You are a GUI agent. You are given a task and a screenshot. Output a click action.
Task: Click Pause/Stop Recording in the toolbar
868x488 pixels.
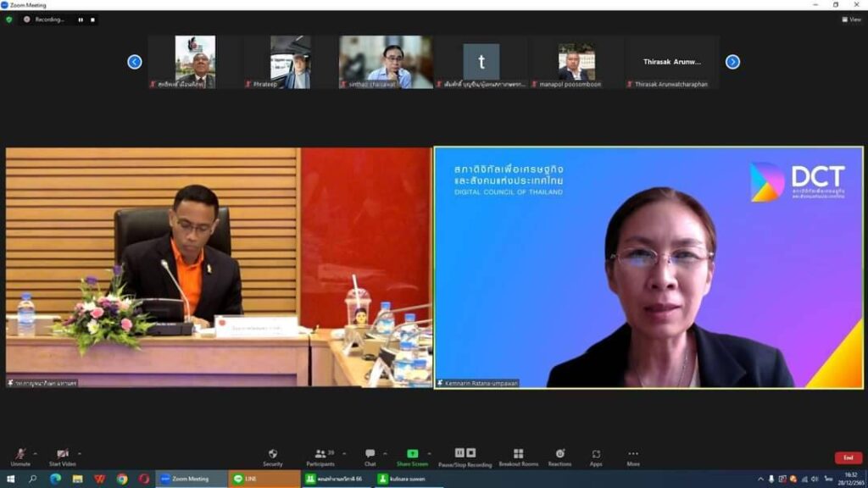point(465,456)
